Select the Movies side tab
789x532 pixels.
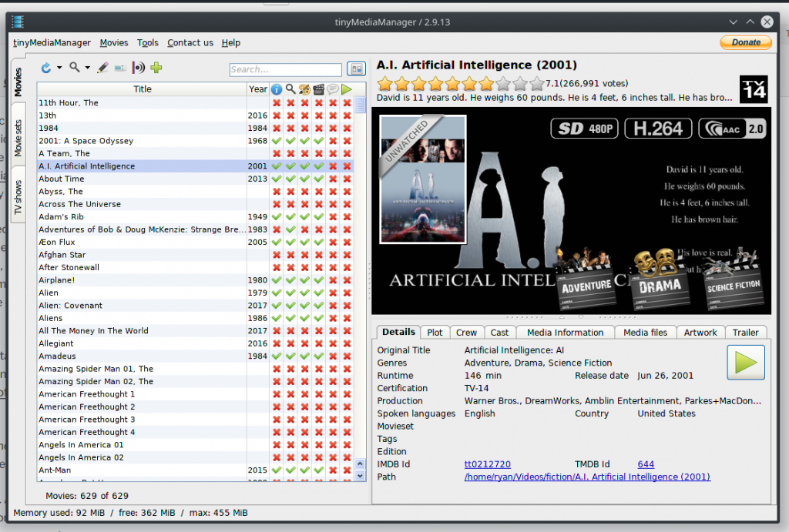(18, 82)
